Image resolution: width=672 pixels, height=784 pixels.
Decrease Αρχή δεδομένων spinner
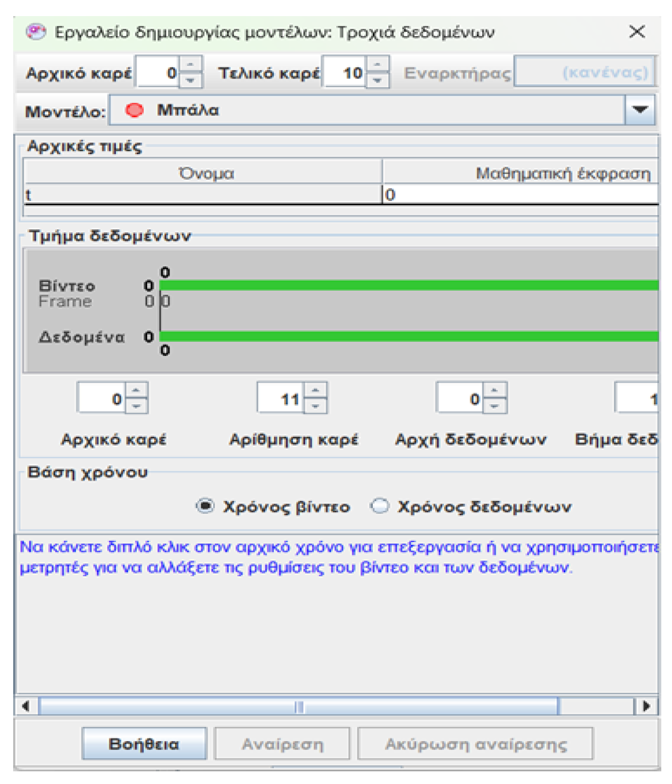(494, 406)
